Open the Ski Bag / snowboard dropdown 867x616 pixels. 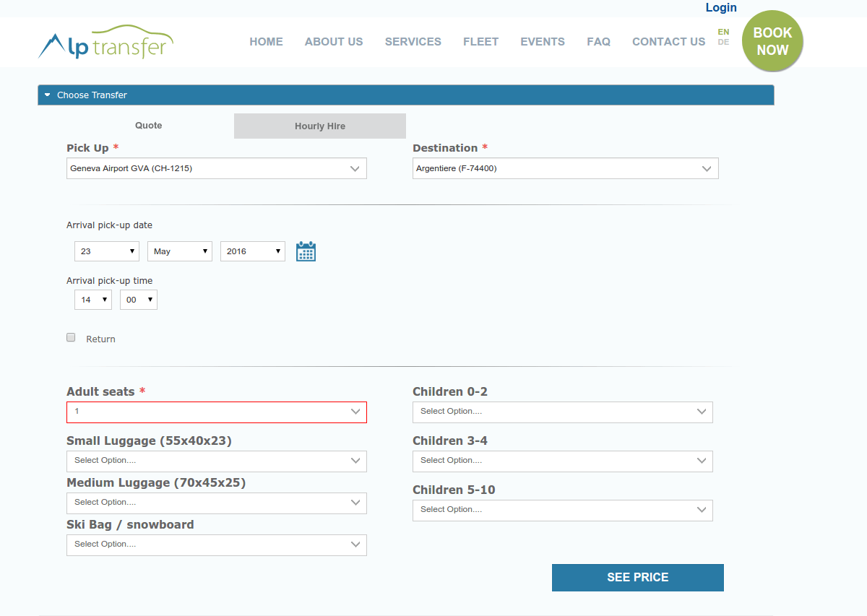[217, 545]
